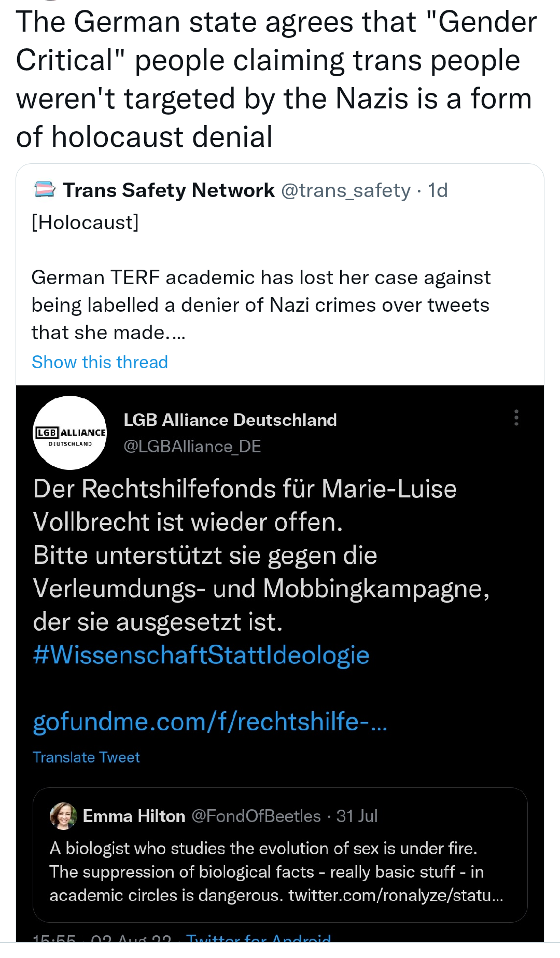
Task: Open LGB Alliance Deutschland profile picture
Action: 70,433
